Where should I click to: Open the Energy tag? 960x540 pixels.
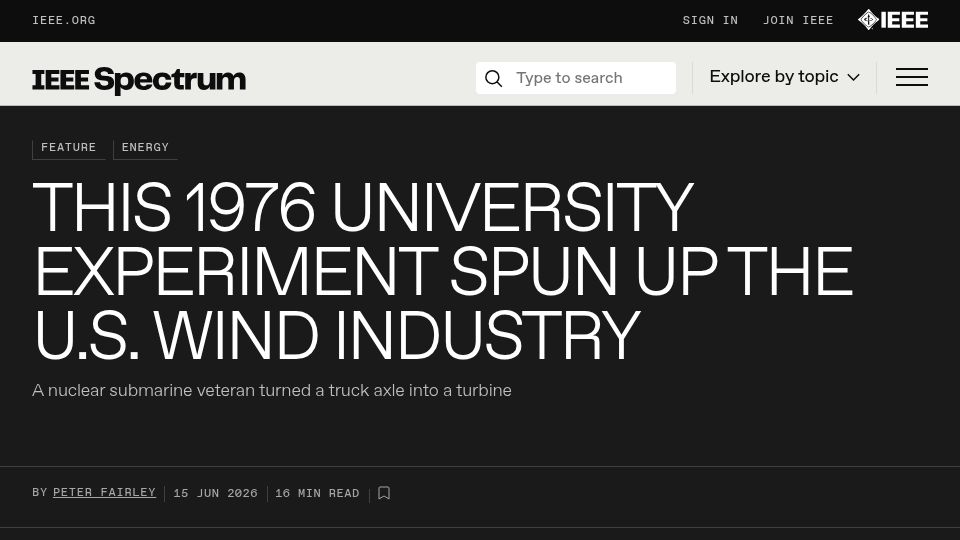[145, 148]
